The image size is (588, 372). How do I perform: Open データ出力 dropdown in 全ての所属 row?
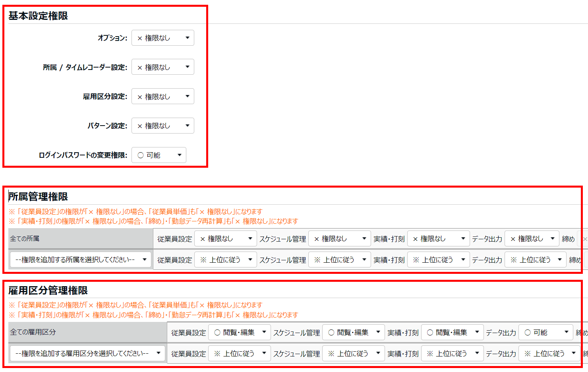[x=532, y=239]
